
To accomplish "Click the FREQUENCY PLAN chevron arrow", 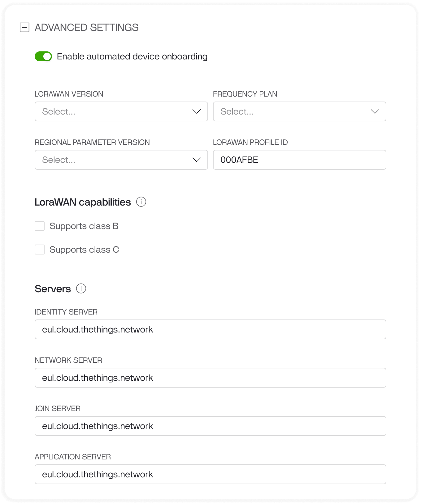I will click(375, 111).
